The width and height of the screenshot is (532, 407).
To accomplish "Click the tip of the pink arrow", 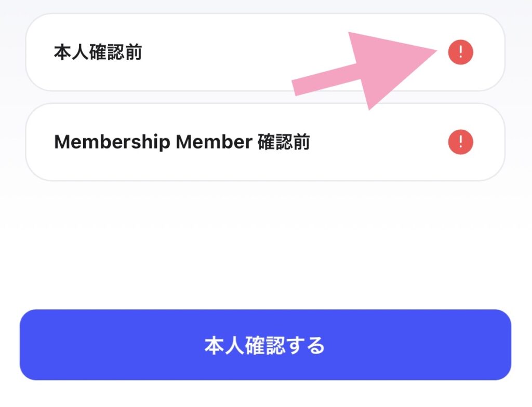I will (435, 51).
